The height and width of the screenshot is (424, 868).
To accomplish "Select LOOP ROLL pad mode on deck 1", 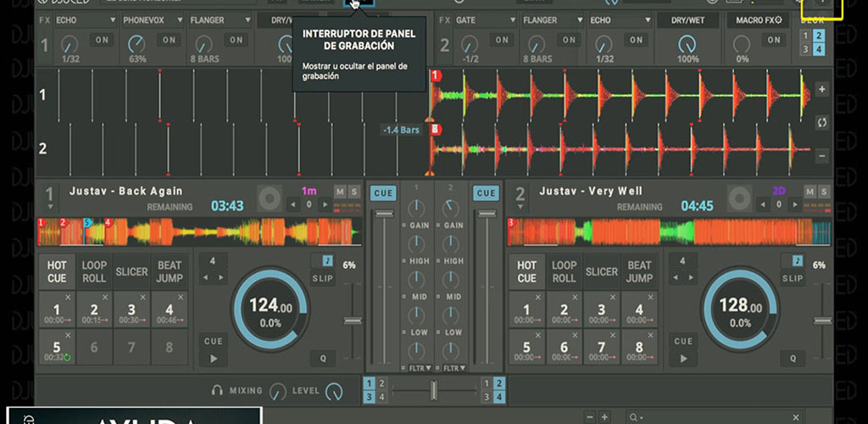I will pos(94,272).
